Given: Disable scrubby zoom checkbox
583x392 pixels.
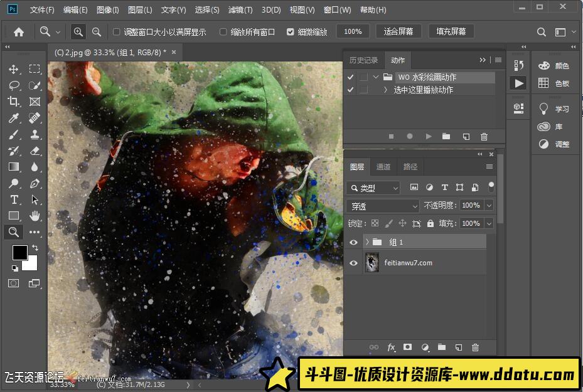Looking at the screenshot, I should (x=291, y=32).
